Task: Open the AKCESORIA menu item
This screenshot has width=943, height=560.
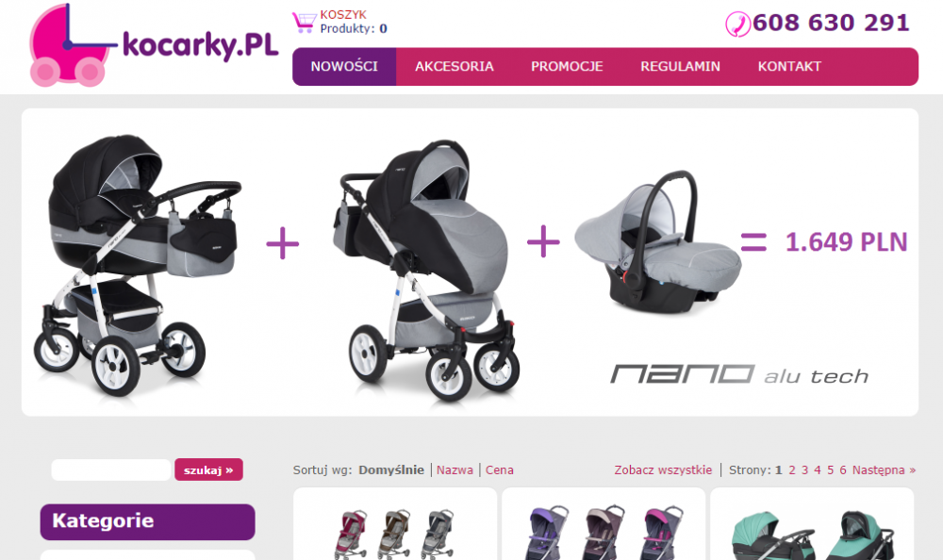Action: [455, 66]
